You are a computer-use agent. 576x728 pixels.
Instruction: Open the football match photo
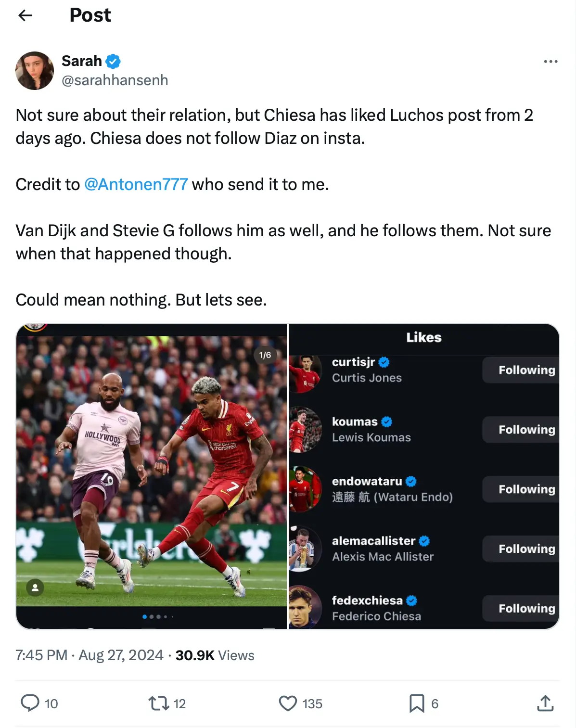[x=152, y=472]
